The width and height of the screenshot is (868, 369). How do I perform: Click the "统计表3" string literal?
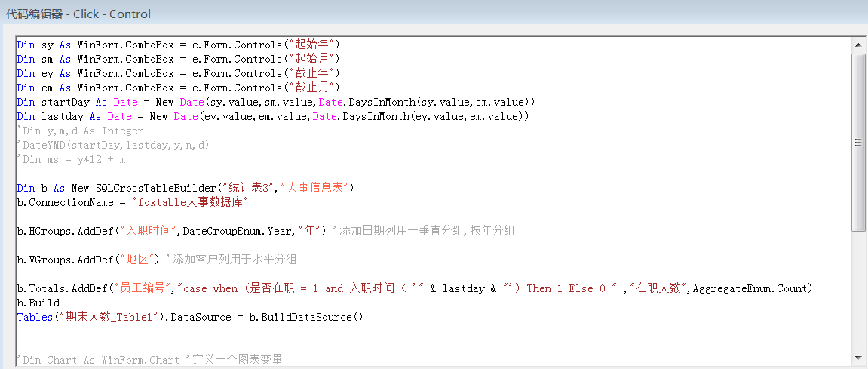point(247,189)
